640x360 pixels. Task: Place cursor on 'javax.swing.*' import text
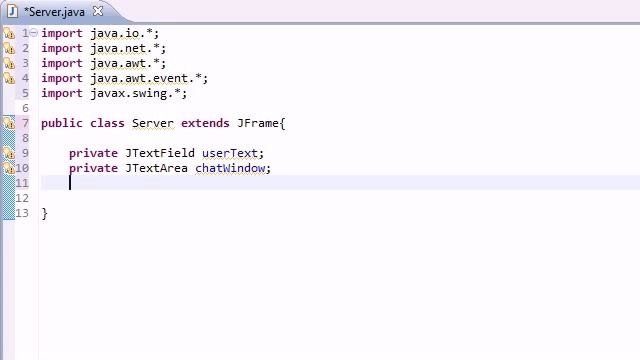coord(135,93)
